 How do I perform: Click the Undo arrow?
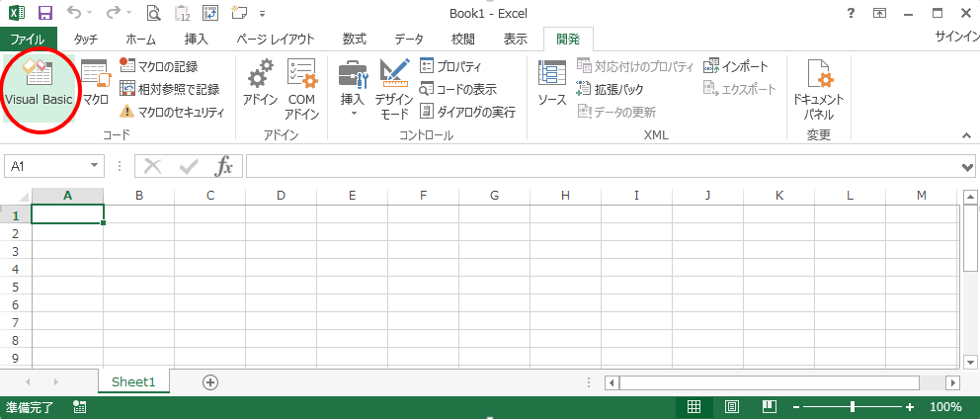(x=74, y=13)
